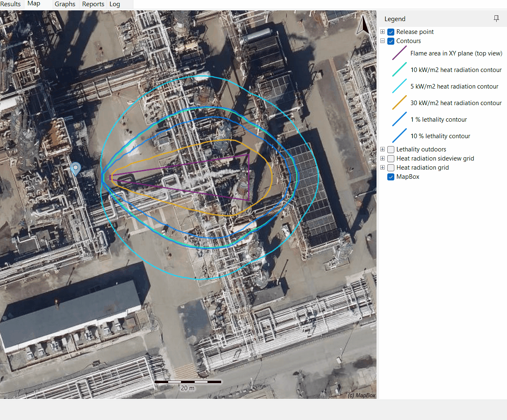Enable the Heat radiation grid checkbox
This screenshot has height=420, width=507.
[391, 168]
